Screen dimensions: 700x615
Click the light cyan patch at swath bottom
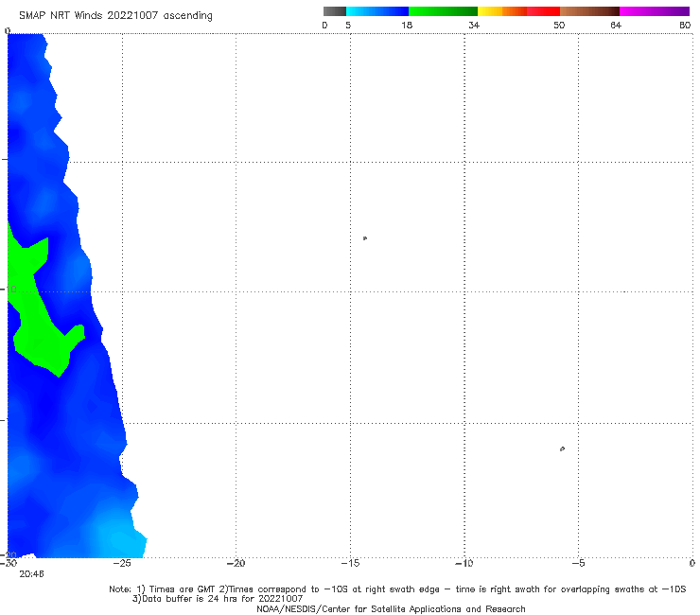coord(120,540)
